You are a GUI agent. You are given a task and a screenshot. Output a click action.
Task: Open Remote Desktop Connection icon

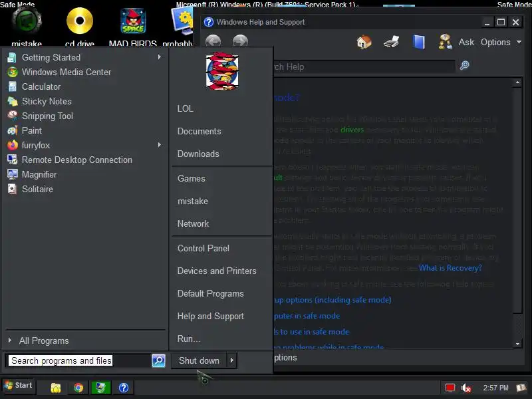point(12,160)
